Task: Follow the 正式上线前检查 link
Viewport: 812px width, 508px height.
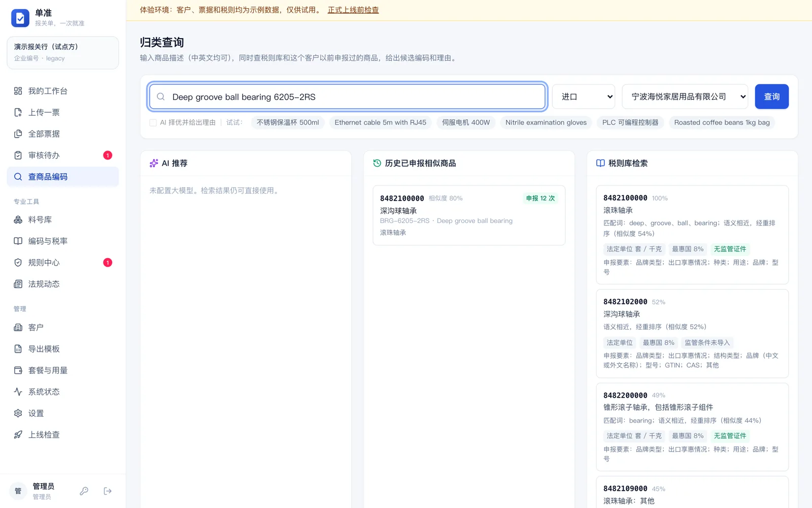Action: click(353, 10)
